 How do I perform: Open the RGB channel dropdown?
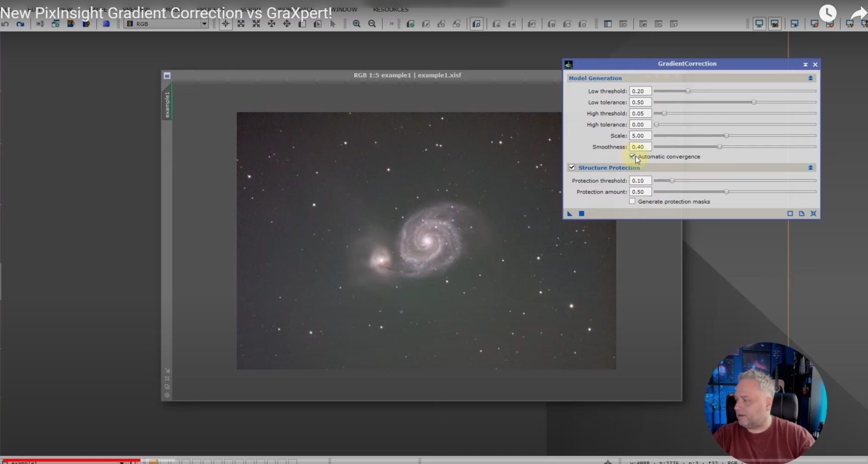(204, 24)
